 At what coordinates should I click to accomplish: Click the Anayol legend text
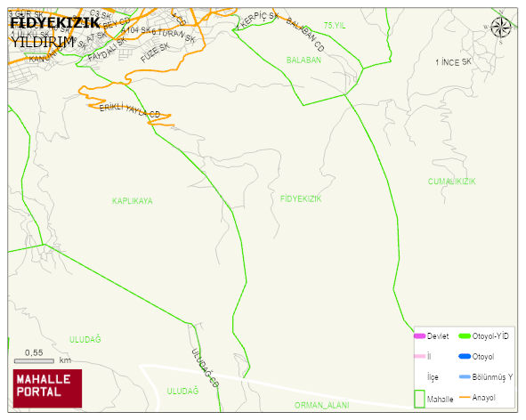coord(483,398)
